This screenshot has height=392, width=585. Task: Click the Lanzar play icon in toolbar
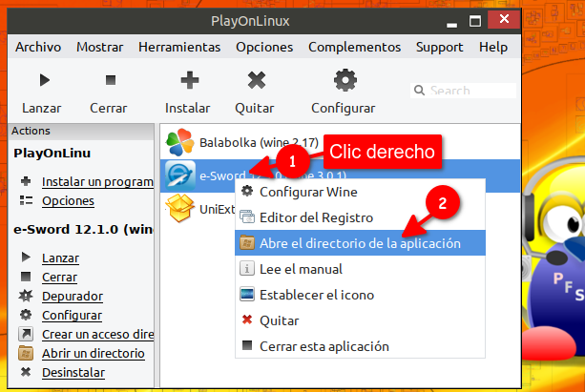pyautogui.click(x=45, y=80)
